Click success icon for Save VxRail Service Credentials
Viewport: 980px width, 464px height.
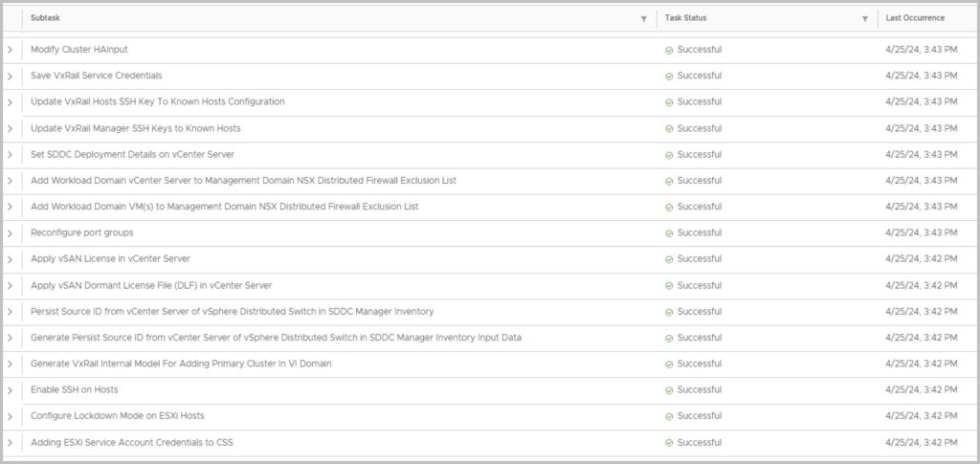(x=669, y=76)
